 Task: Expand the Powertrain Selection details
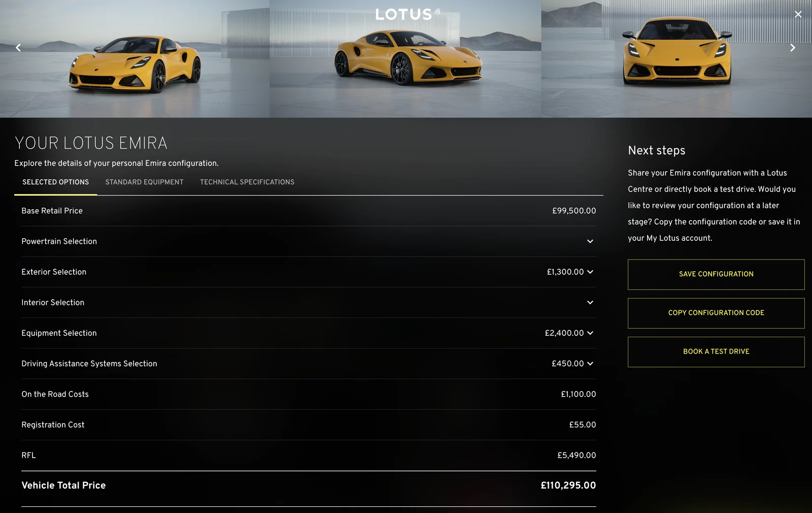[590, 242]
